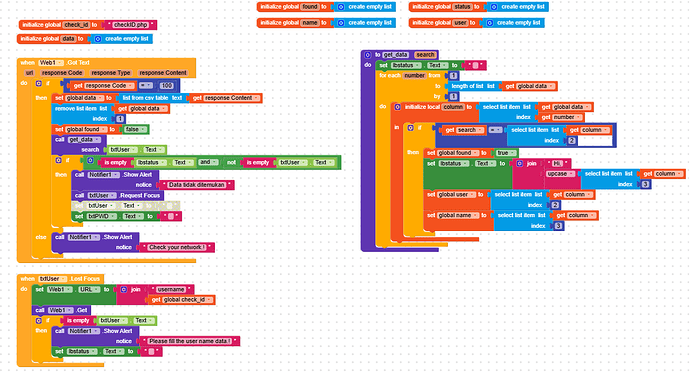The width and height of the screenshot is (690, 372).
Task: Open mutator gear on global status's empty list
Action: [494, 7]
